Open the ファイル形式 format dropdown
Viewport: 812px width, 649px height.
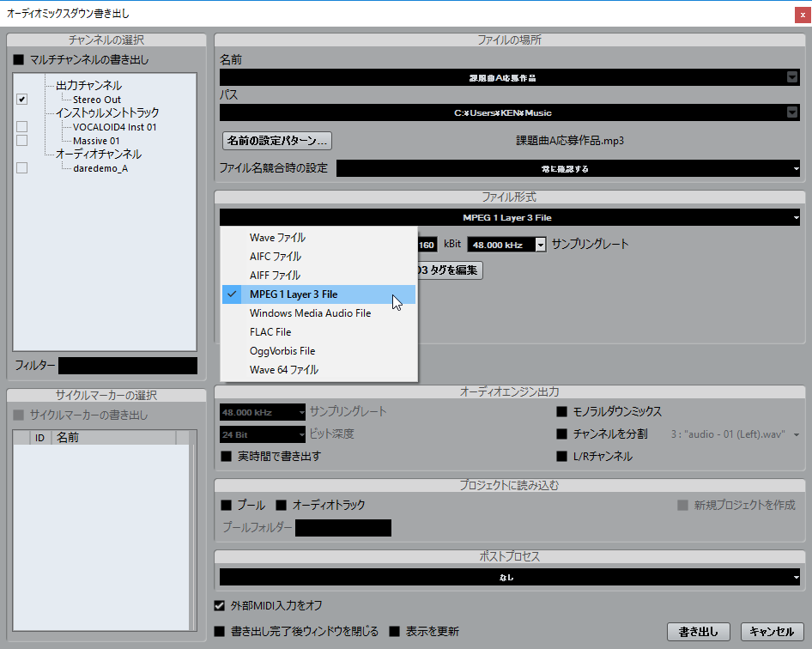pos(510,217)
